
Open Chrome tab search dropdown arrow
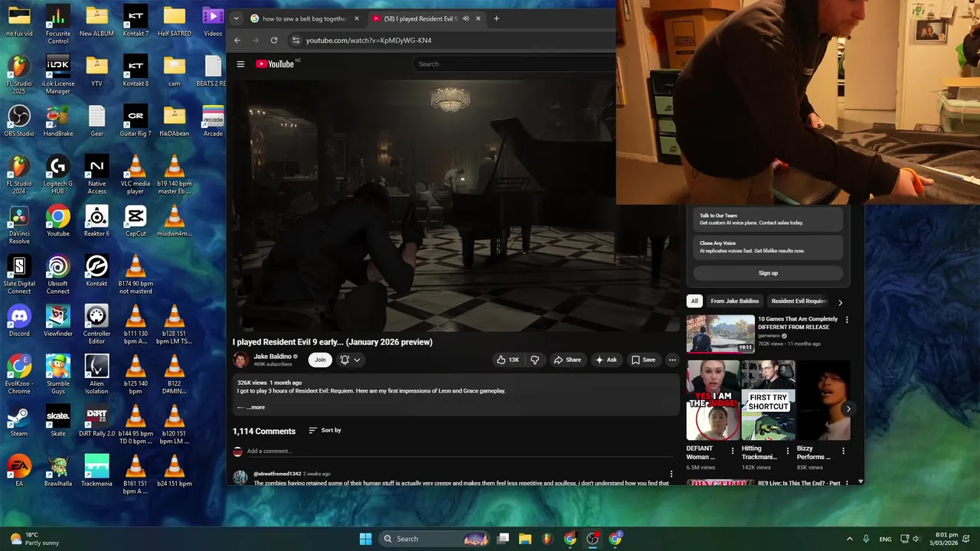pyautogui.click(x=236, y=18)
